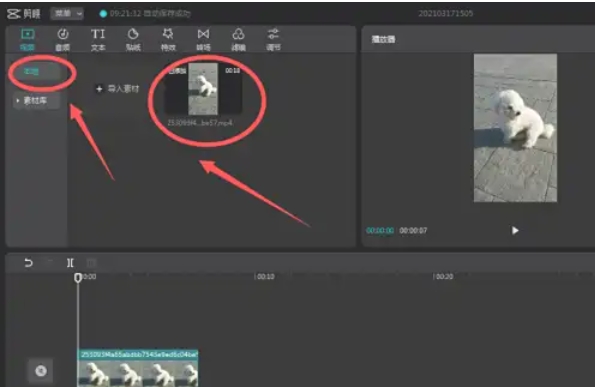Toggle the track mute round button
This screenshot has width=595, height=387.
tap(41, 371)
